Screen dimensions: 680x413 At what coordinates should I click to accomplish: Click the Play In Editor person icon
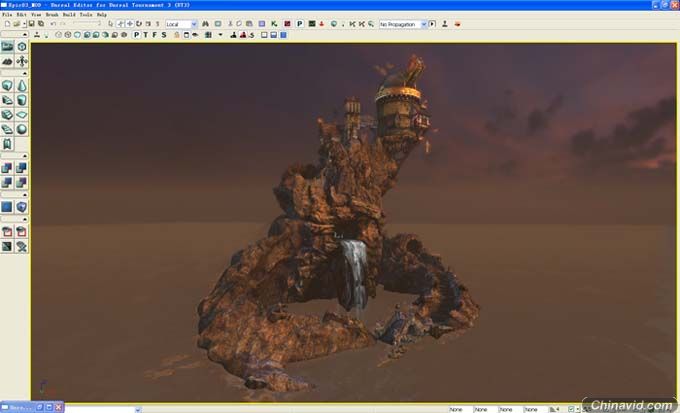pyautogui.click(x=445, y=24)
